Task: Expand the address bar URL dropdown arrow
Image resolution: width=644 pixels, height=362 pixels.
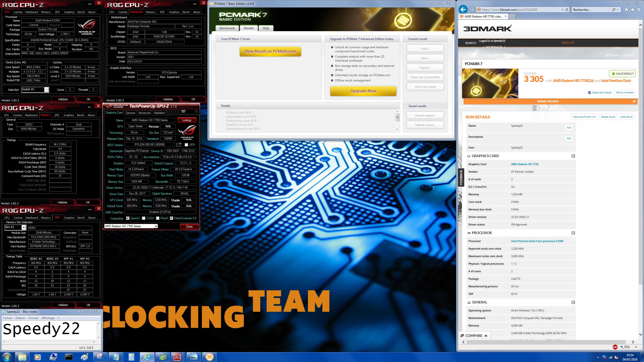Action: tap(562, 10)
